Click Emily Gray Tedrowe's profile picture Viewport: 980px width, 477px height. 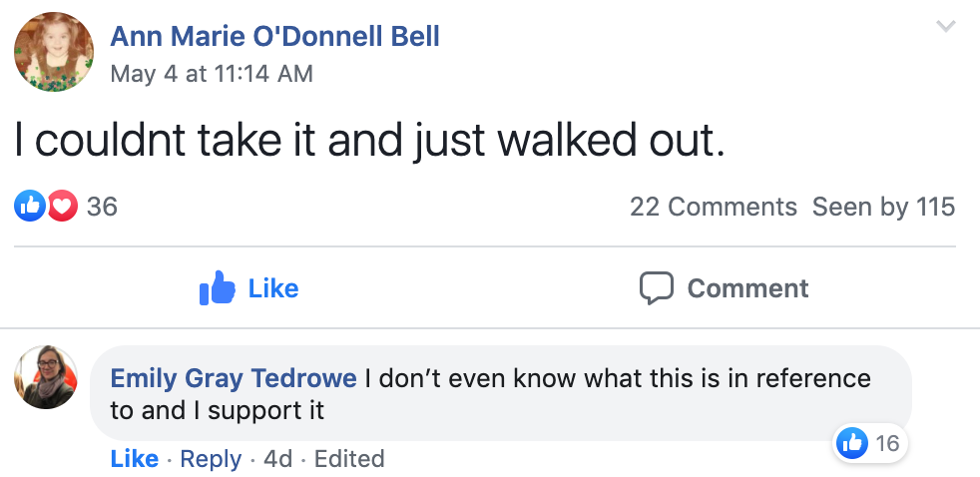tap(46, 378)
